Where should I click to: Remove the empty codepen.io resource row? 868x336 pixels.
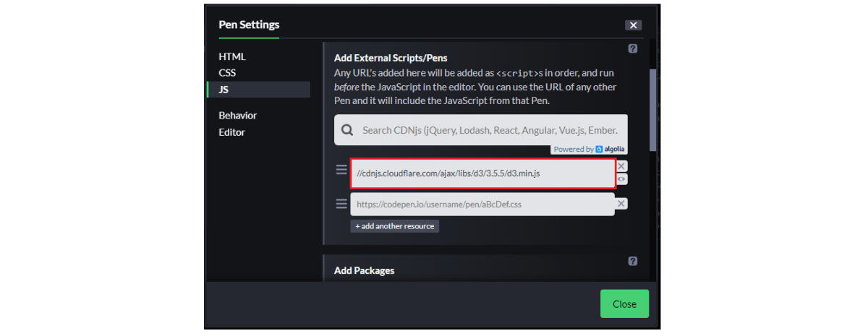coord(621,204)
